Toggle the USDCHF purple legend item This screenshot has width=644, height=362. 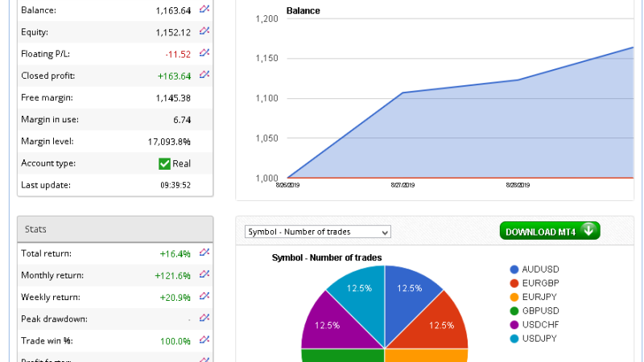point(541,324)
